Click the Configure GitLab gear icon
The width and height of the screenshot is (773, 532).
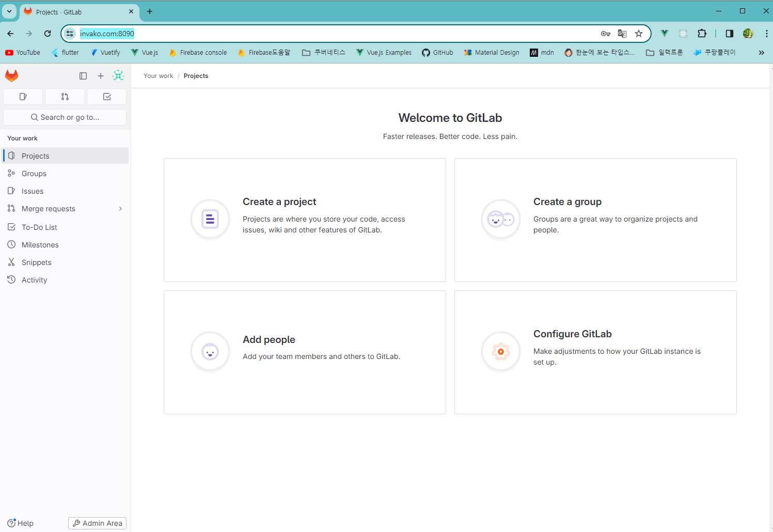point(501,352)
